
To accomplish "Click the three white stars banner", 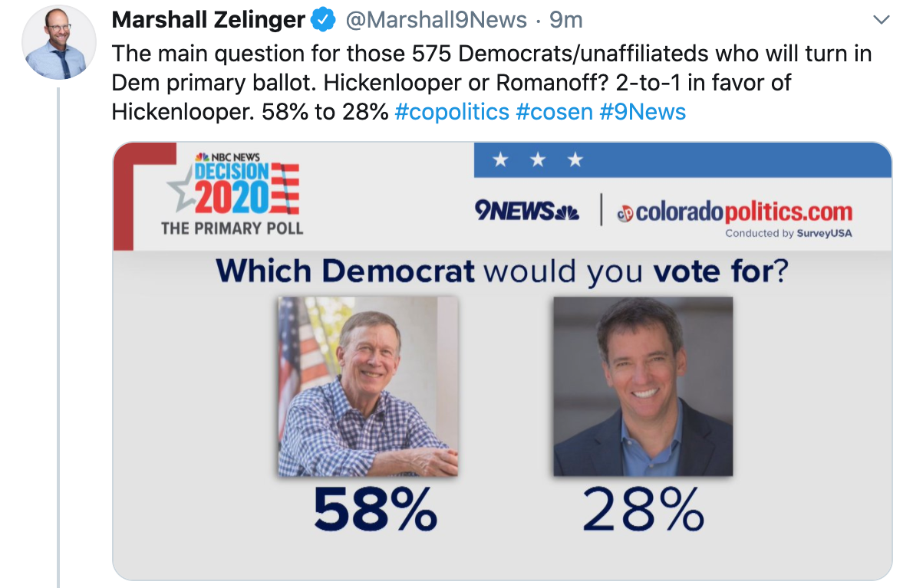I will (537, 160).
